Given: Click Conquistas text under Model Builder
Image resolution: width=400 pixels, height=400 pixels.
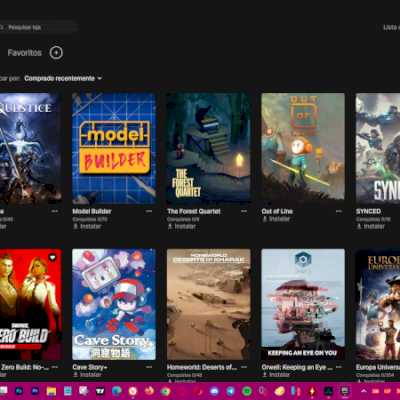Looking at the screenshot, I should [x=90, y=219].
